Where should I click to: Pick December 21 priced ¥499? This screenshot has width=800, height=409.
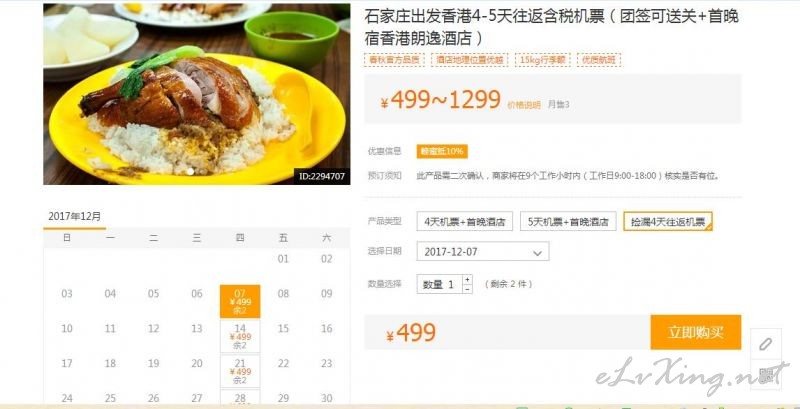tap(240, 371)
